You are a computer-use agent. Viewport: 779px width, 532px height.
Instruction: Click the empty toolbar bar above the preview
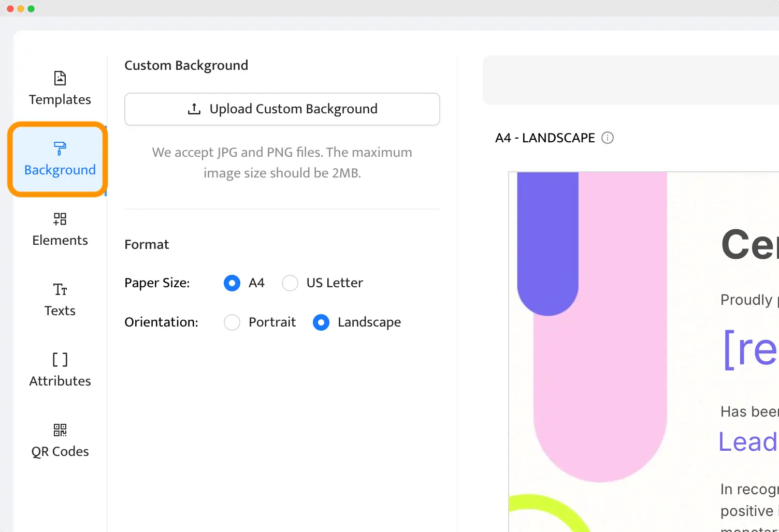631,80
